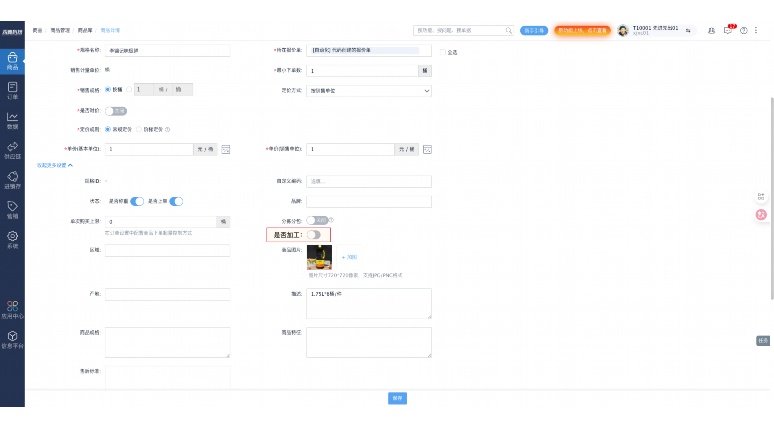The width and height of the screenshot is (774, 428).
Task: Click price calculator icon beside sales unit price
Action: click(x=427, y=149)
